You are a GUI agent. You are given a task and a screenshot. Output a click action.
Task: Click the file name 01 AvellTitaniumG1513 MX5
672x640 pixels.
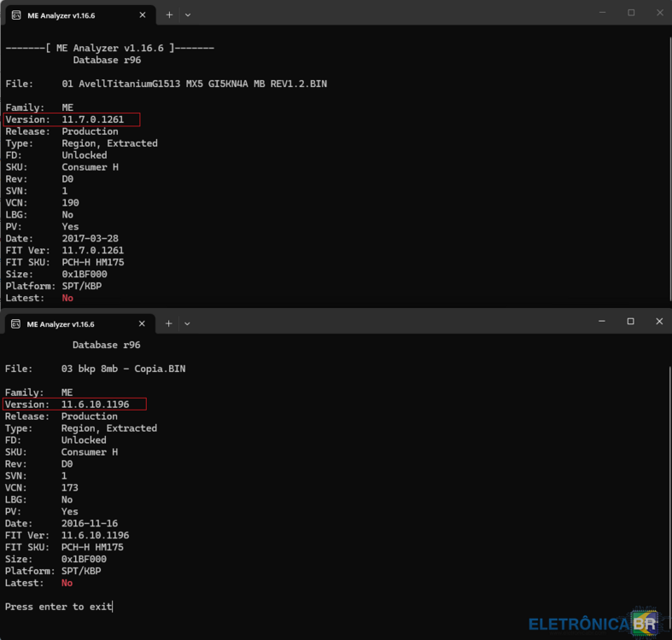194,84
